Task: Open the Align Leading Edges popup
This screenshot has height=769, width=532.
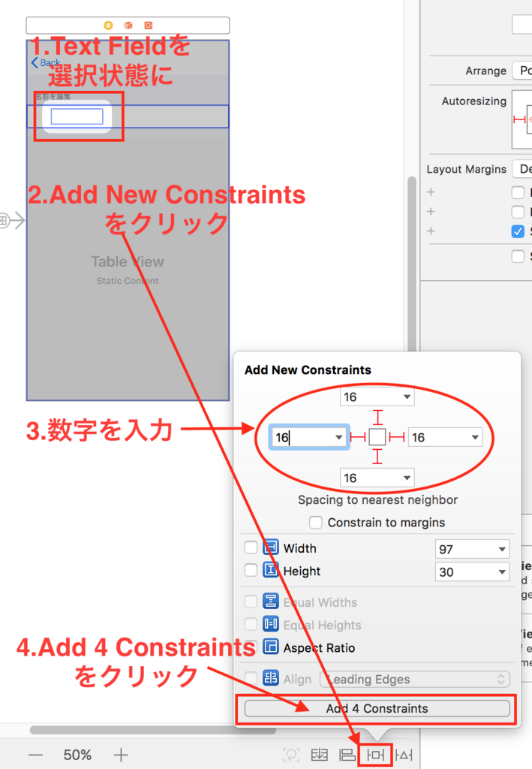Action: (x=415, y=679)
